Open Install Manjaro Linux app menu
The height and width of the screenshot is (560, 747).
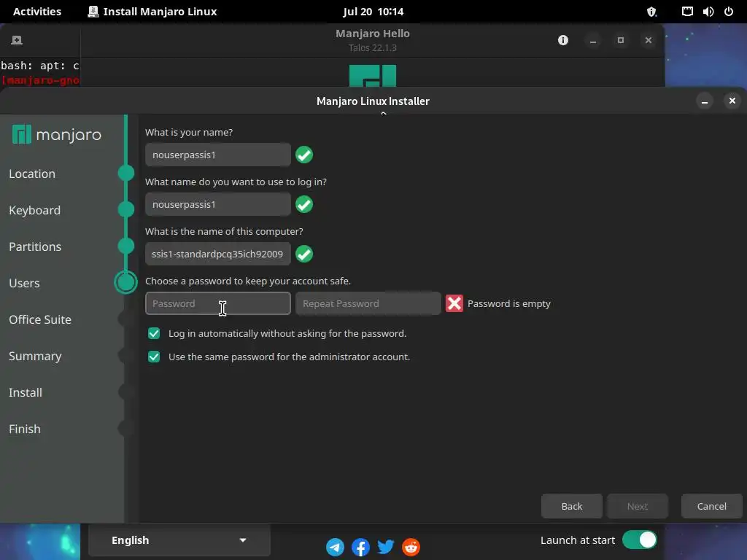152,12
